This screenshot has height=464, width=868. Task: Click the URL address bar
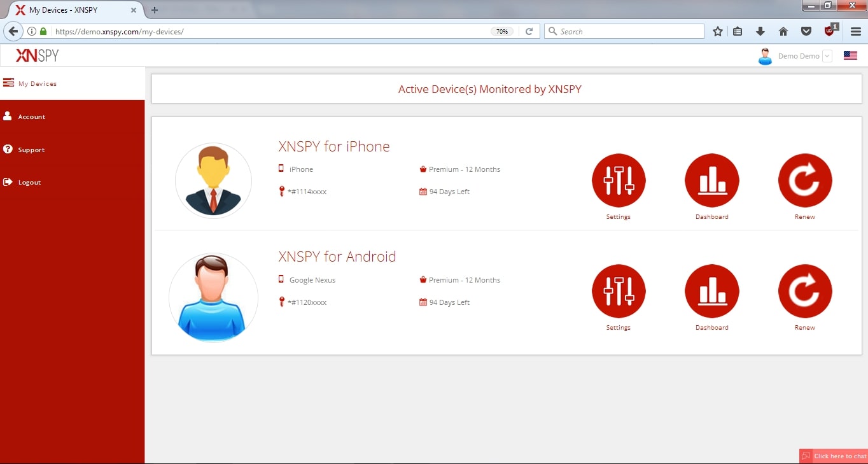pyautogui.click(x=270, y=31)
